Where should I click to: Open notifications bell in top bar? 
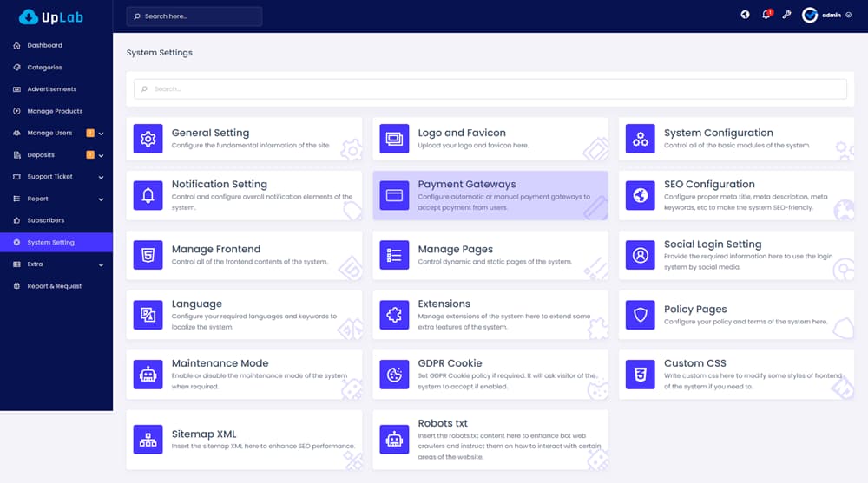[766, 15]
